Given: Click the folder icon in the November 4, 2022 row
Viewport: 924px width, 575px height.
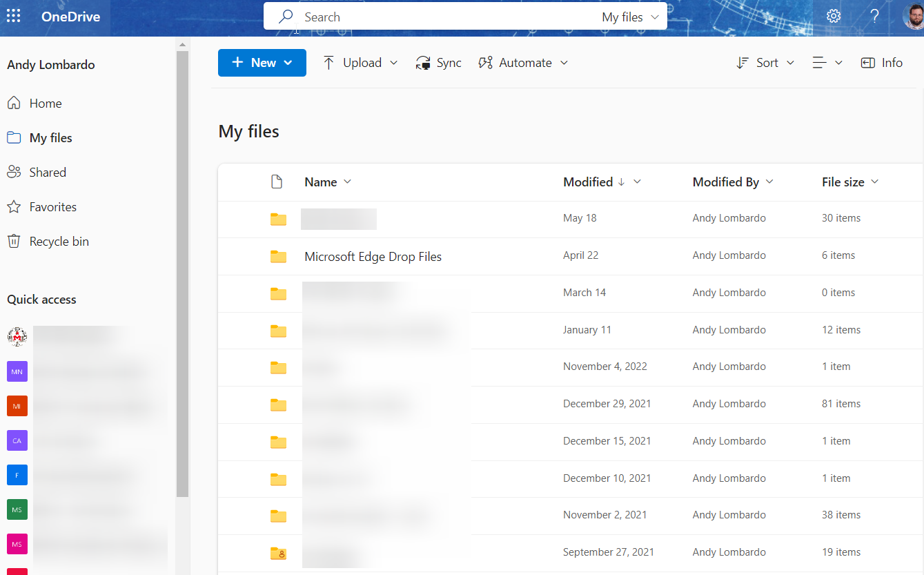Looking at the screenshot, I should point(278,368).
